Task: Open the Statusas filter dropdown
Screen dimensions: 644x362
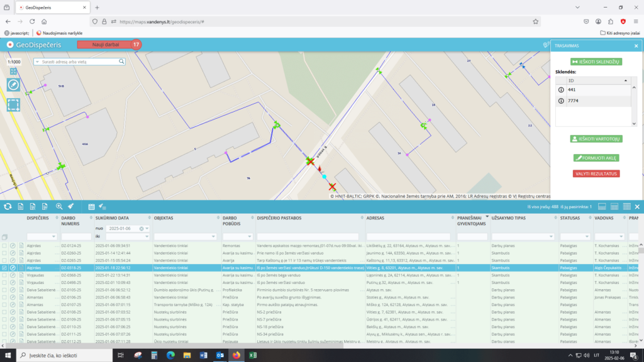Action: pos(587,236)
